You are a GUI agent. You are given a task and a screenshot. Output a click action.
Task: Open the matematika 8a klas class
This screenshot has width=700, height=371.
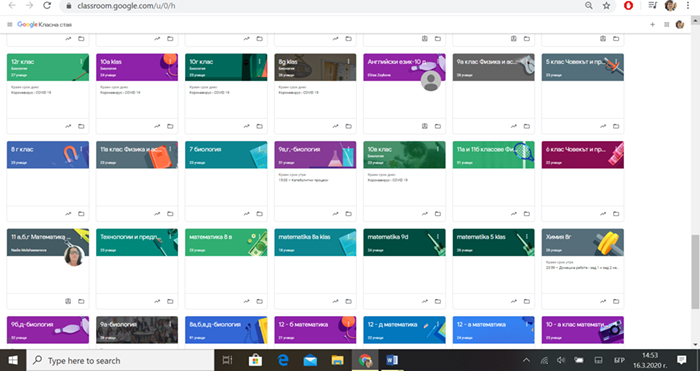(x=304, y=237)
